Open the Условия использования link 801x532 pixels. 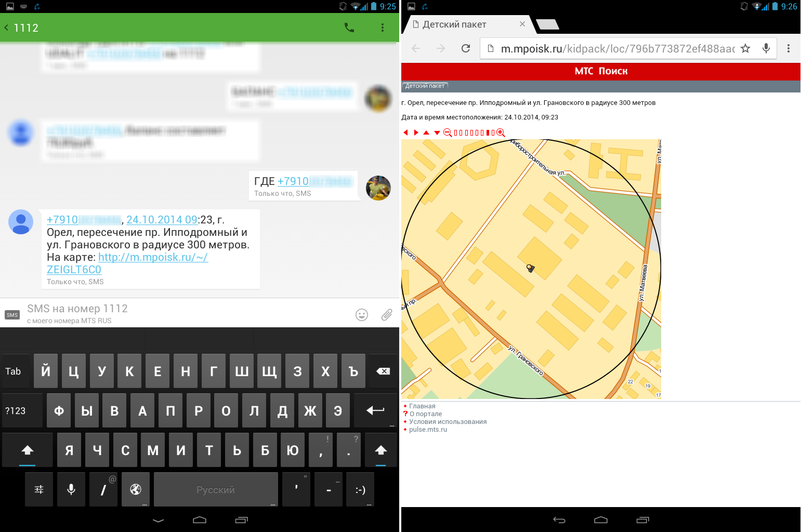tap(448, 422)
